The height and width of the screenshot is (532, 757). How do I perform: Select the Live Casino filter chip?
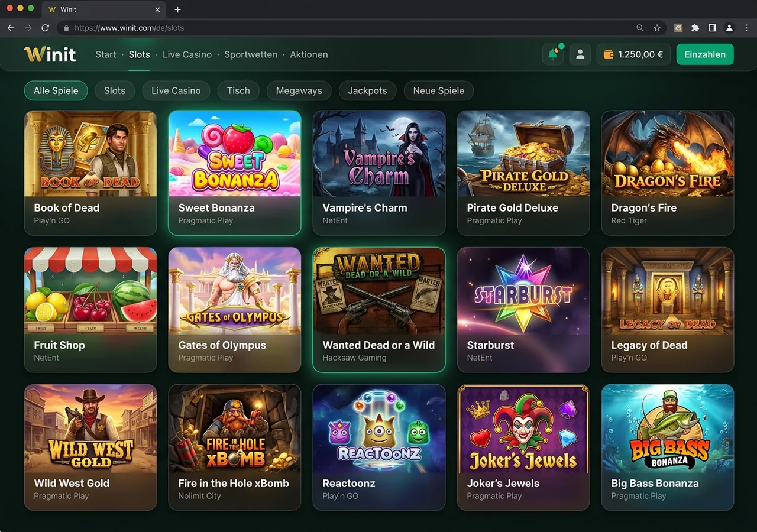click(x=176, y=90)
